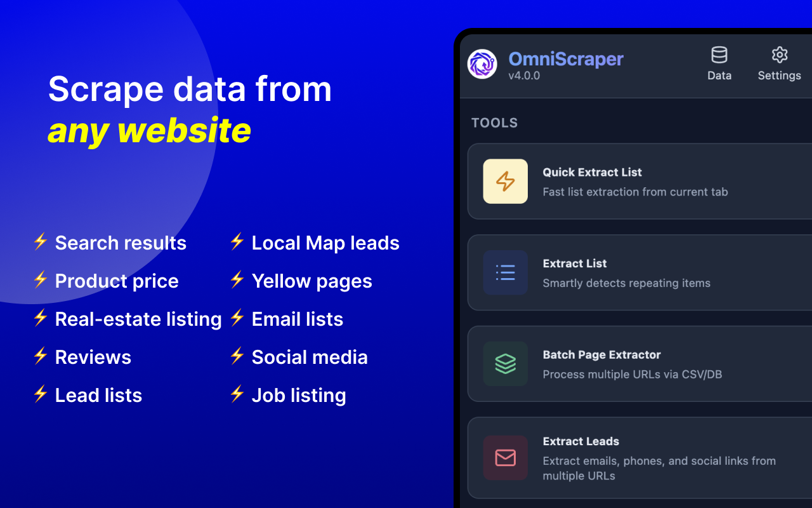The height and width of the screenshot is (508, 812).
Task: Click 'Fast list extraction from current tab'
Action: click(x=636, y=192)
